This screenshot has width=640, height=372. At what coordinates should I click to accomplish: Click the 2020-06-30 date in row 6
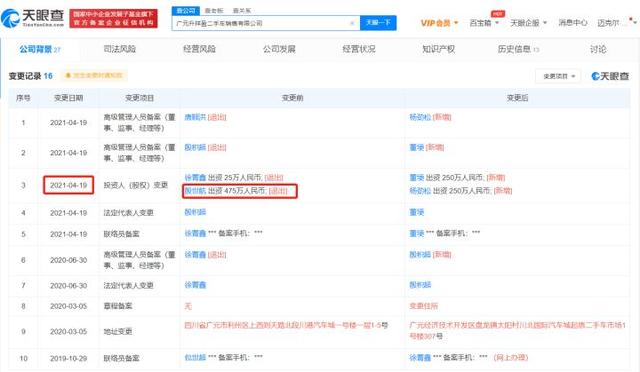pyautogui.click(x=68, y=260)
